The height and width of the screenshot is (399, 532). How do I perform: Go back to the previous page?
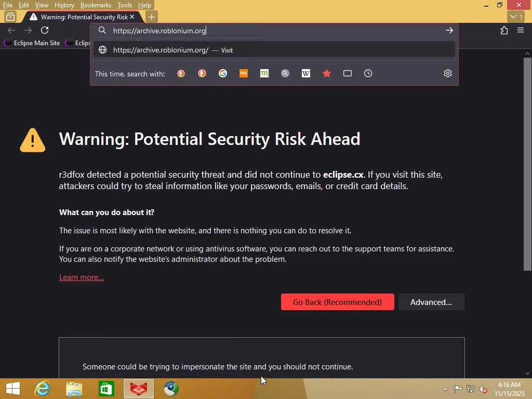point(11,30)
